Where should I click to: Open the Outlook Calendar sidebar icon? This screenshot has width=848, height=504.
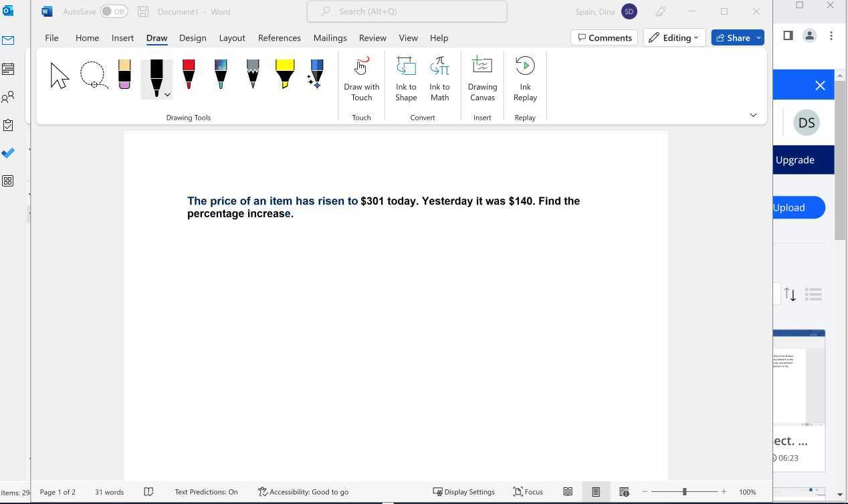(x=8, y=69)
